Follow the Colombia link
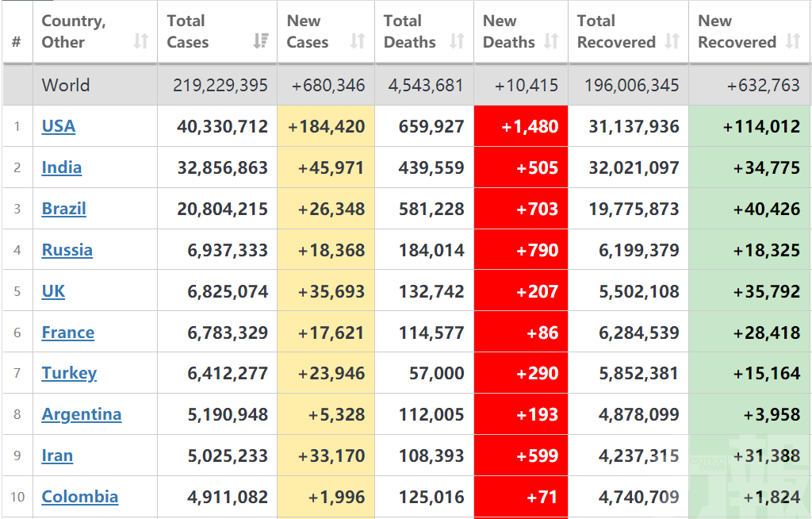Screen dimensions: 812x519 point(80,497)
